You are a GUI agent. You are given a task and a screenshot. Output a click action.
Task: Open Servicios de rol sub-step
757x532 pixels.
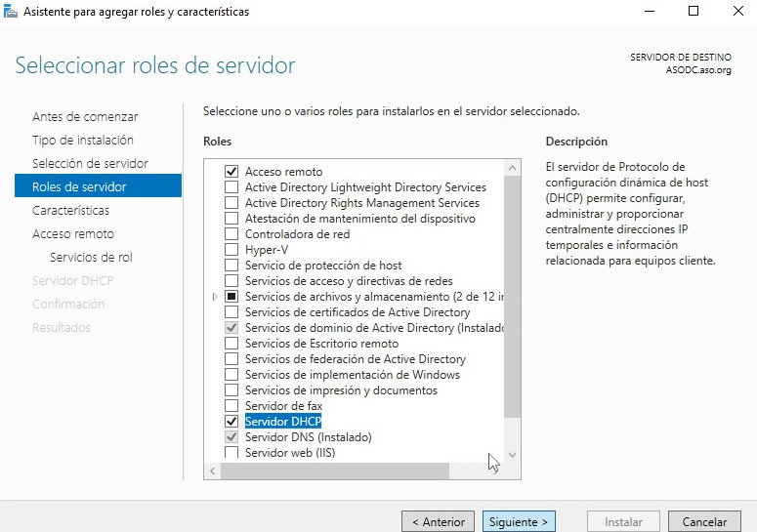click(x=91, y=258)
